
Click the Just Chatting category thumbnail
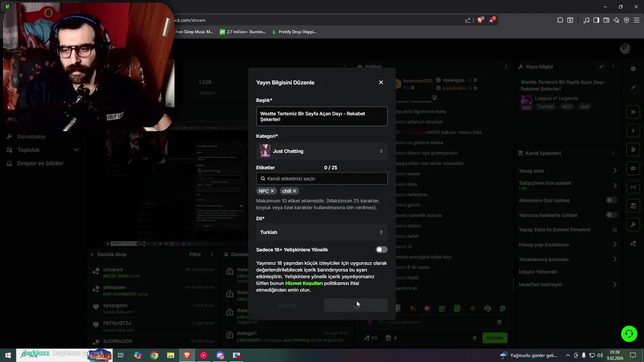click(265, 151)
